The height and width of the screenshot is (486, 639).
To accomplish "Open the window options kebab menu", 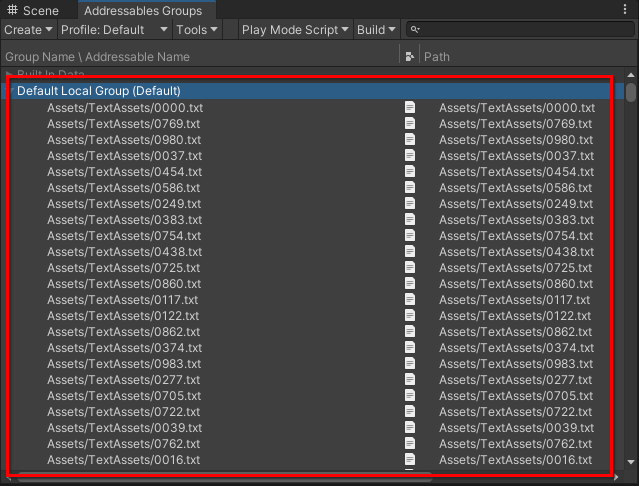I will (625, 9).
